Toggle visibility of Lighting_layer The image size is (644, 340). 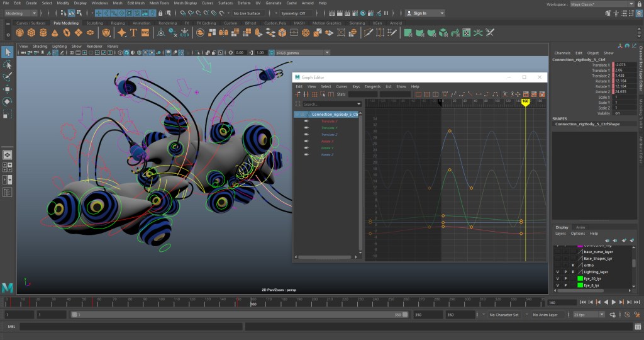click(557, 272)
